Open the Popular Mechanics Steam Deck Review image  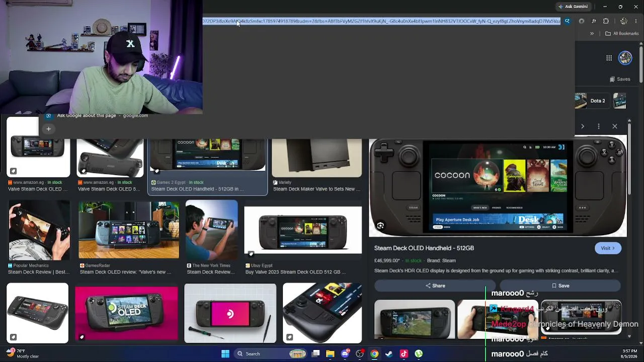[39, 230]
